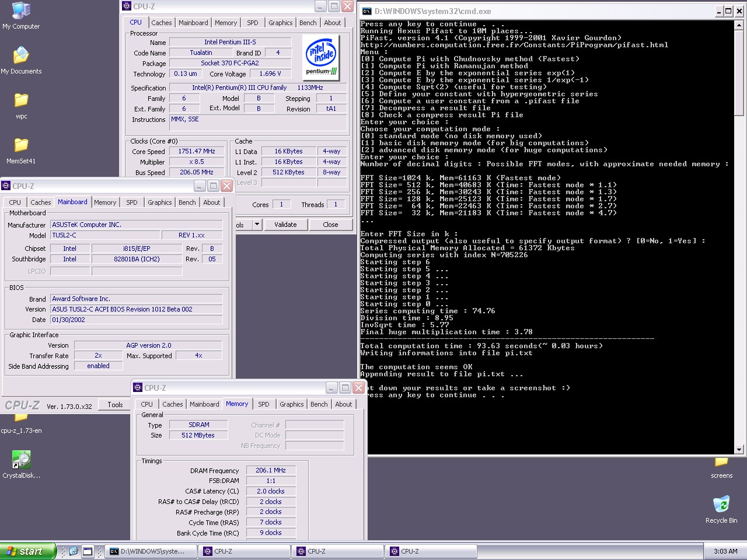Switch to CPU tab in Memory window
747x560 pixels.
click(x=147, y=404)
